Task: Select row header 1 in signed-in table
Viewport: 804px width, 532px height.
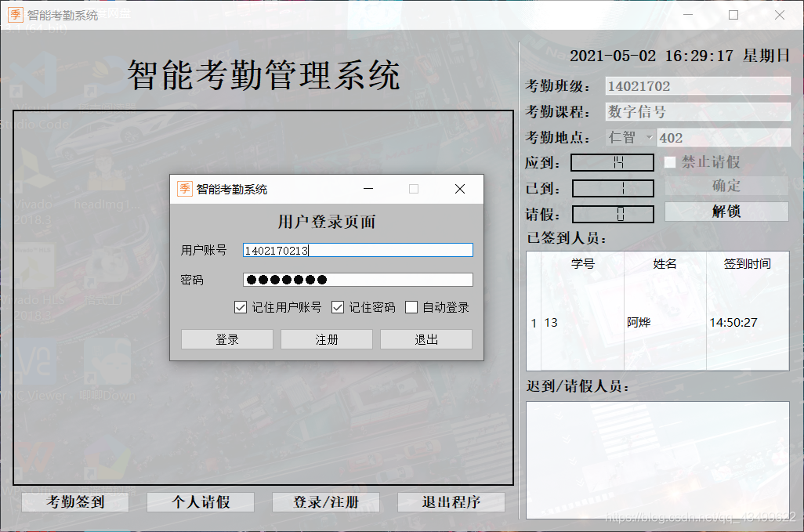Action: (x=534, y=322)
